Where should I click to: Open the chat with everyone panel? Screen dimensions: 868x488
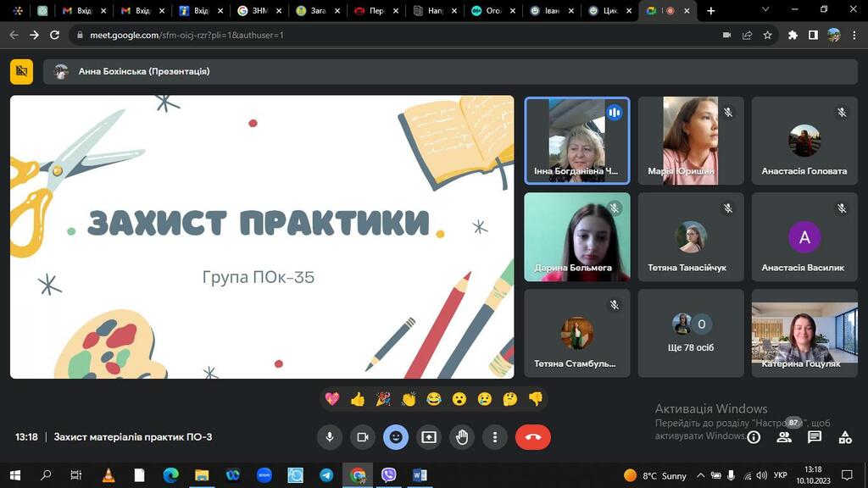815,437
